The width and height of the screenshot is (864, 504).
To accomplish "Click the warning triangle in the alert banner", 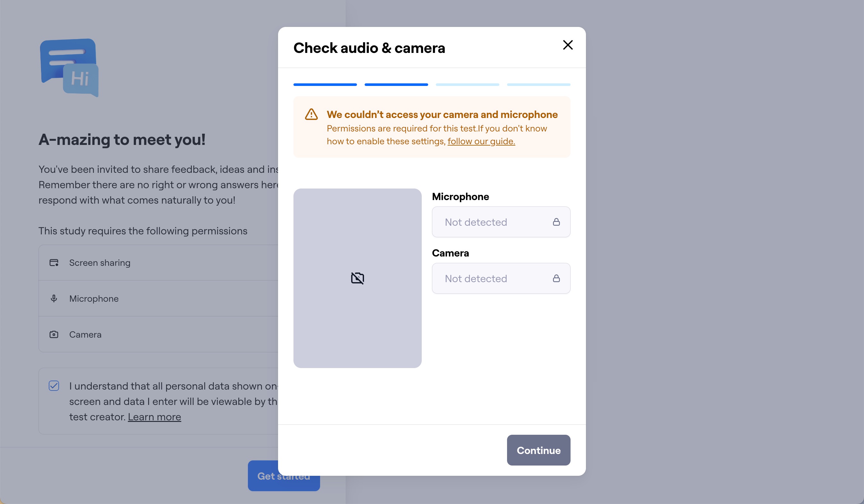I will (x=311, y=114).
